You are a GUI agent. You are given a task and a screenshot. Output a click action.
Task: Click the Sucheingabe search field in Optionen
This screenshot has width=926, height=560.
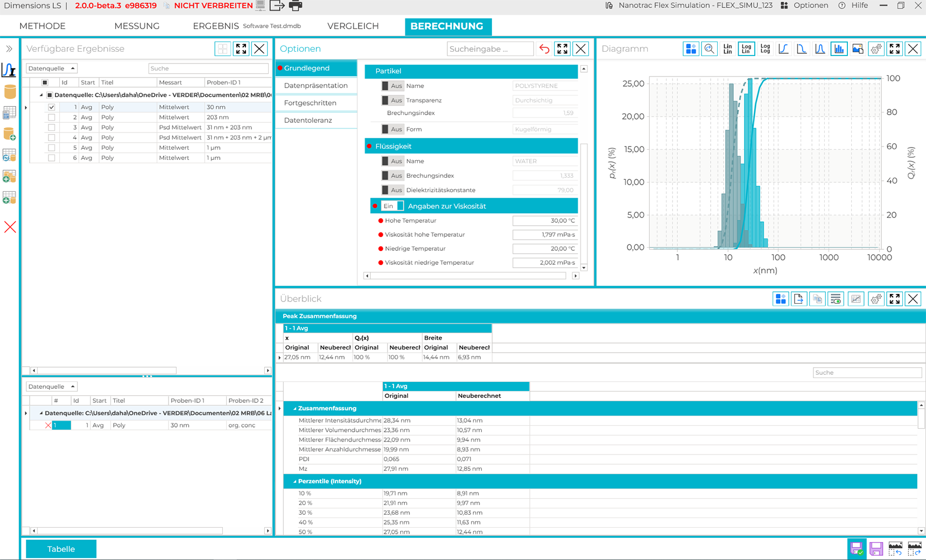tap(489, 49)
